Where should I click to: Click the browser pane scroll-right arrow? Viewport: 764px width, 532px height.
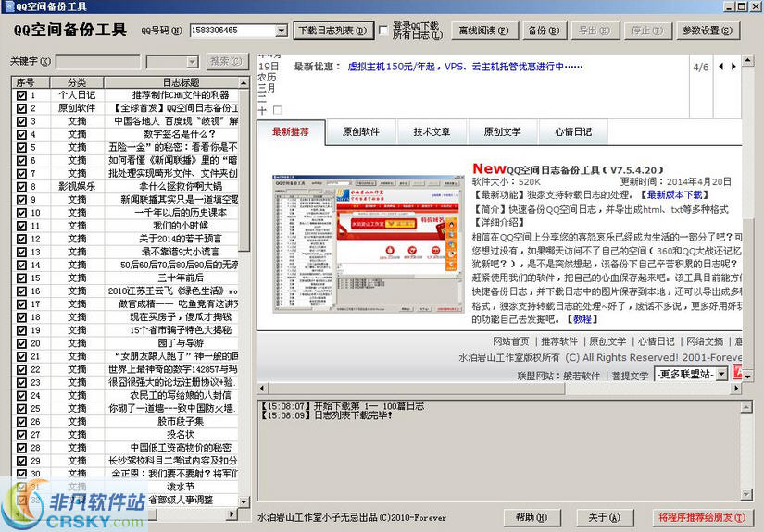[x=736, y=389]
